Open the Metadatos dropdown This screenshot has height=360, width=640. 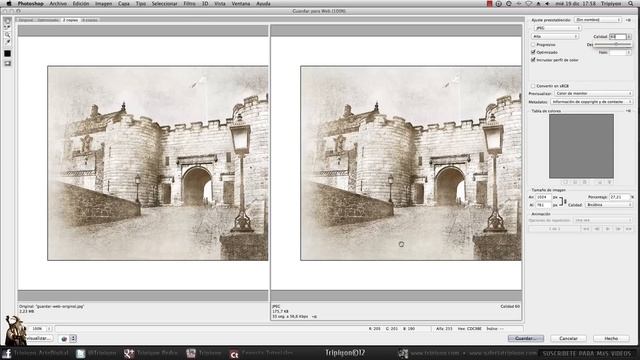[x=591, y=102]
